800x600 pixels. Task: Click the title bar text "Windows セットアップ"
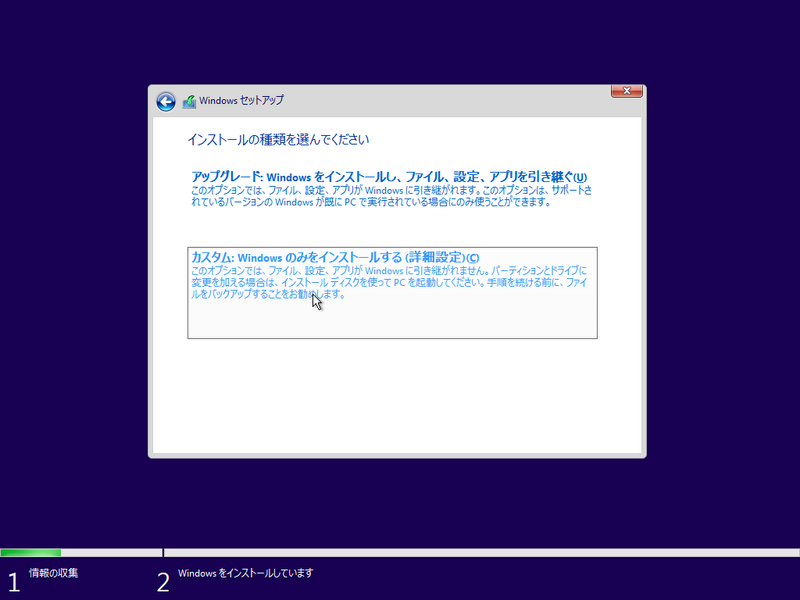tap(243, 100)
